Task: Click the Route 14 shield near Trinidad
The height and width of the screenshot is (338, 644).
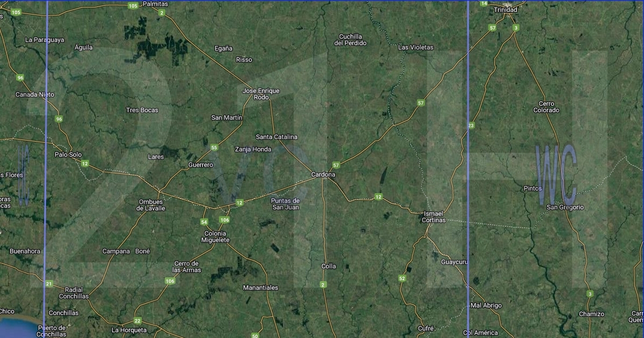Action: [x=484, y=3]
